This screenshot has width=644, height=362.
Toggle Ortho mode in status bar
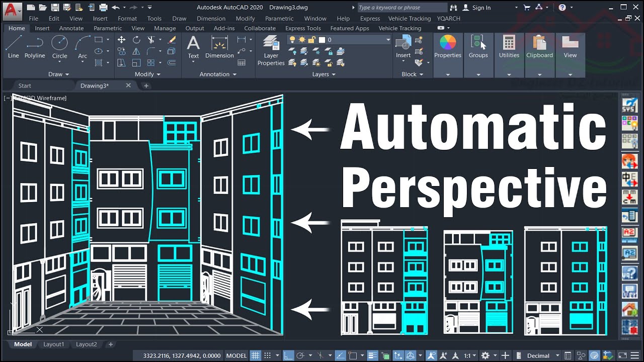[x=288, y=355]
